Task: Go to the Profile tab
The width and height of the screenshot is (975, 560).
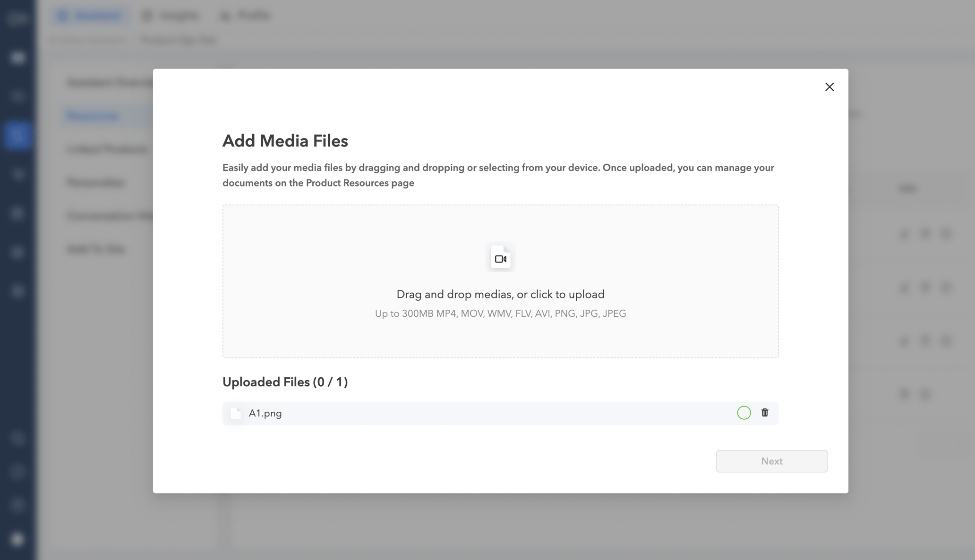Action: click(246, 16)
